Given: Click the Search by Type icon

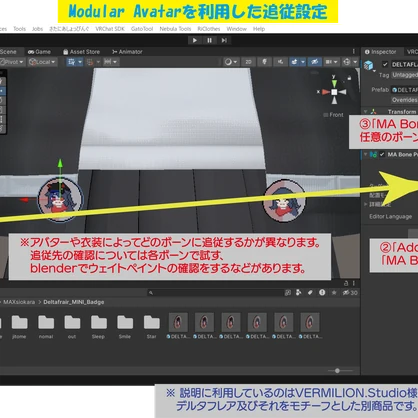Looking at the screenshot, I should [298, 293].
